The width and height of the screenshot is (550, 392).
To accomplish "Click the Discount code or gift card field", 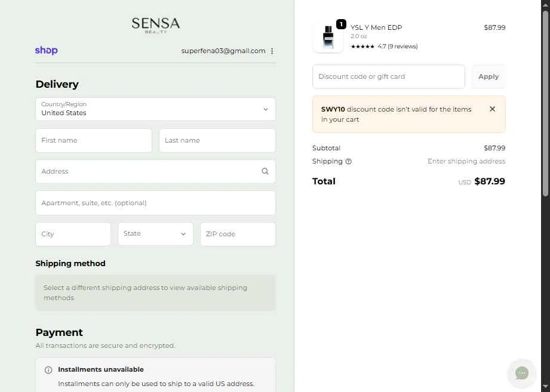I will click(389, 76).
